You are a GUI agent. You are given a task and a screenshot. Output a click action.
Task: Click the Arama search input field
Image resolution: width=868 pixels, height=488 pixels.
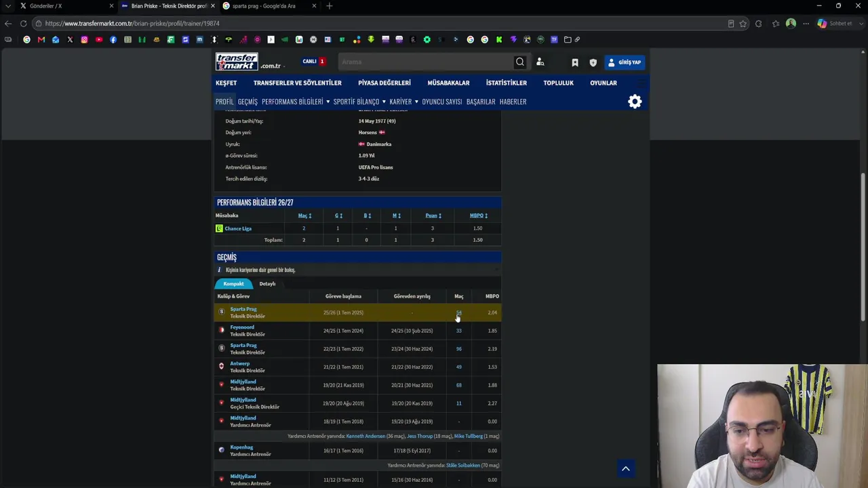tap(425, 62)
